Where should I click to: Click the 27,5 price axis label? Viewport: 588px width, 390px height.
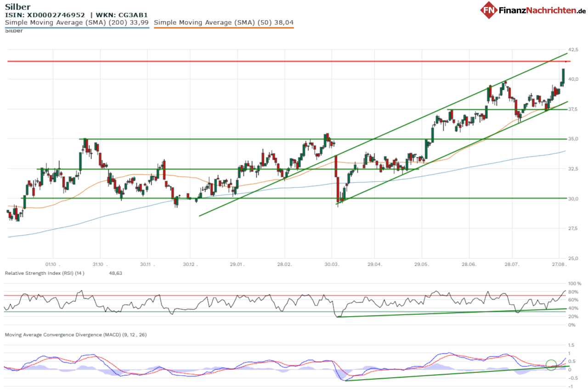coord(573,228)
